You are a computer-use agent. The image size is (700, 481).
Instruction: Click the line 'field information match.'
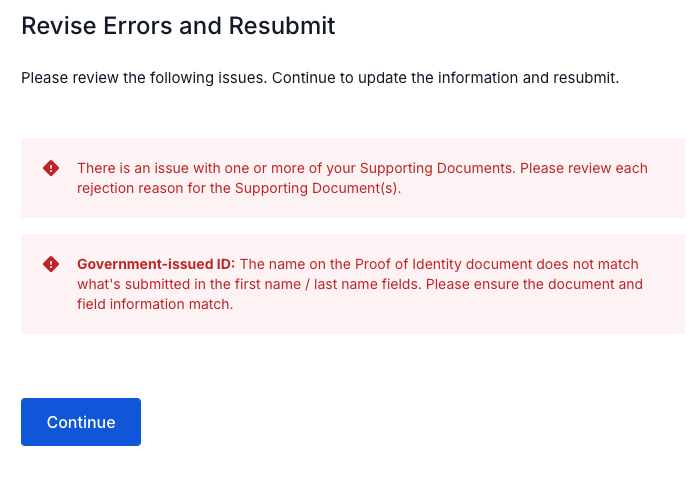coord(155,304)
